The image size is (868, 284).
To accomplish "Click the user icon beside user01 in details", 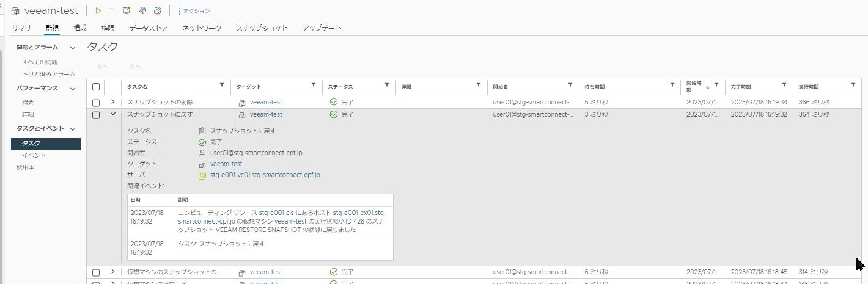I will point(202,153).
